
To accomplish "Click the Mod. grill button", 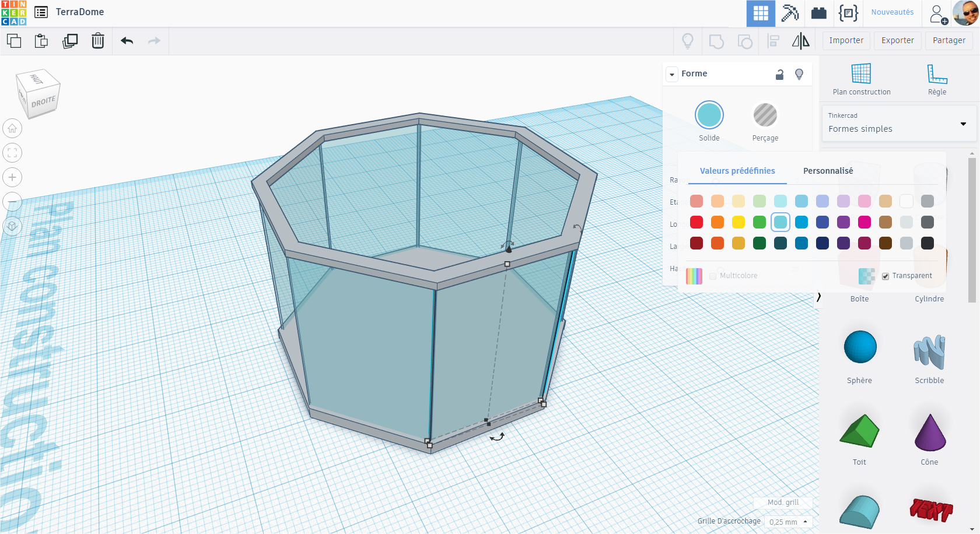I will point(783,503).
